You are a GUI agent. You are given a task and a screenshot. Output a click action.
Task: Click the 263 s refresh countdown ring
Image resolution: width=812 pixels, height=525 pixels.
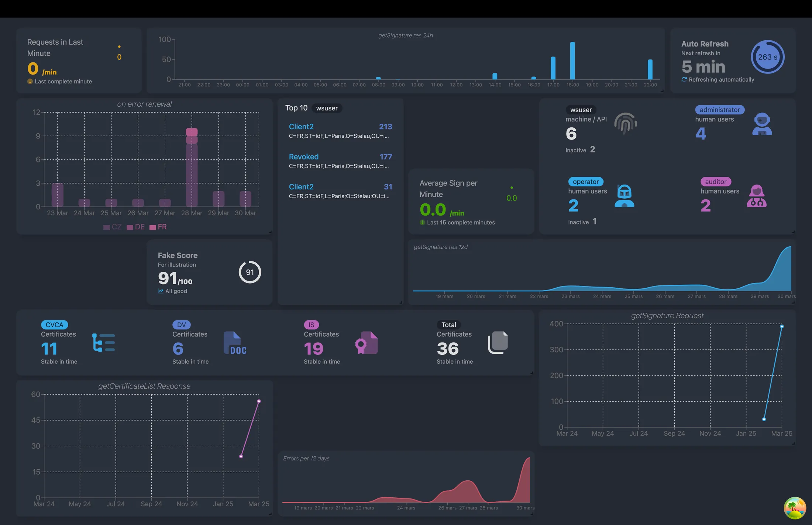click(768, 57)
